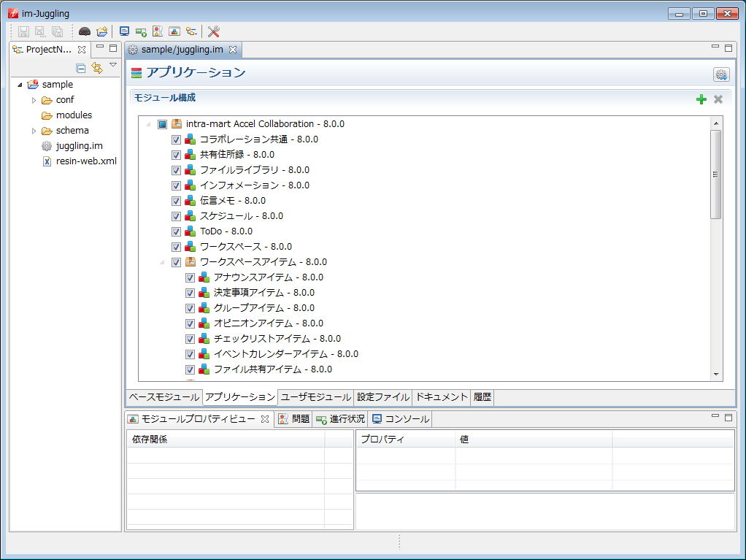
Task: Close the sample/juggling.im editor tab
Action: (x=233, y=50)
